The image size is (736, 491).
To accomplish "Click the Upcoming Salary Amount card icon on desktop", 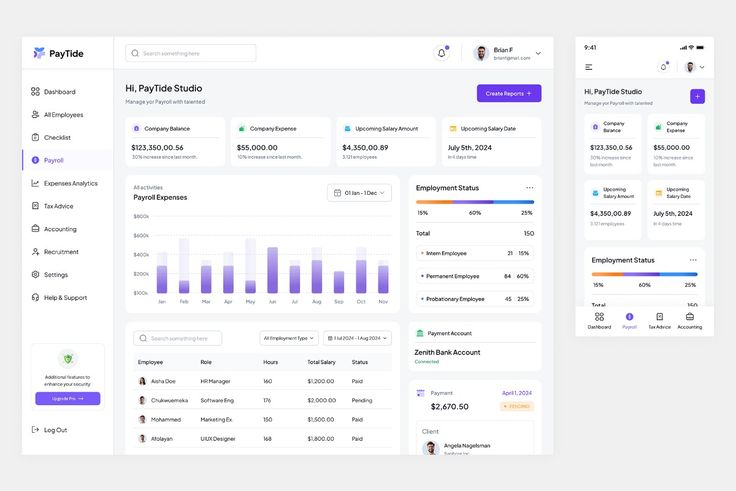I will tap(347, 128).
